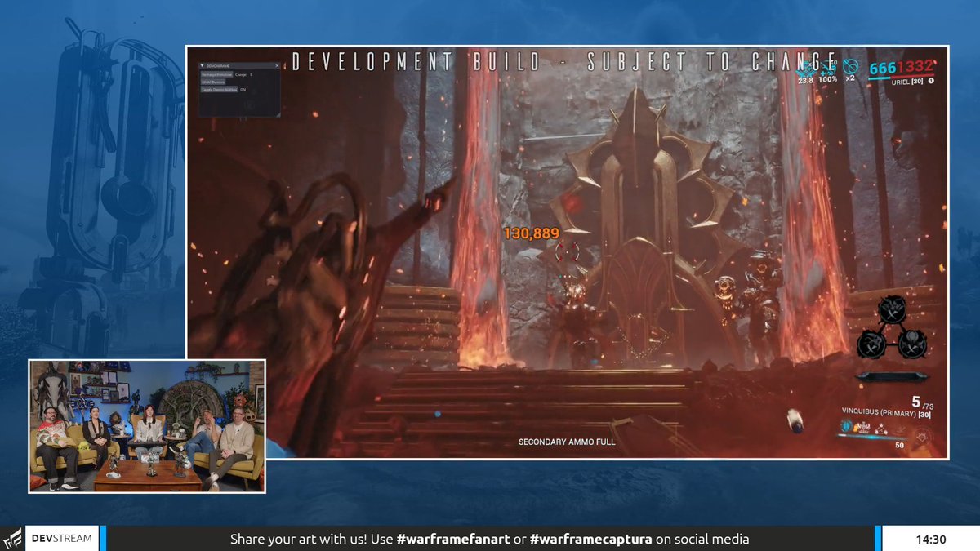Click the bottom-right demon ability icon
The image size is (980, 551).
click(911, 344)
